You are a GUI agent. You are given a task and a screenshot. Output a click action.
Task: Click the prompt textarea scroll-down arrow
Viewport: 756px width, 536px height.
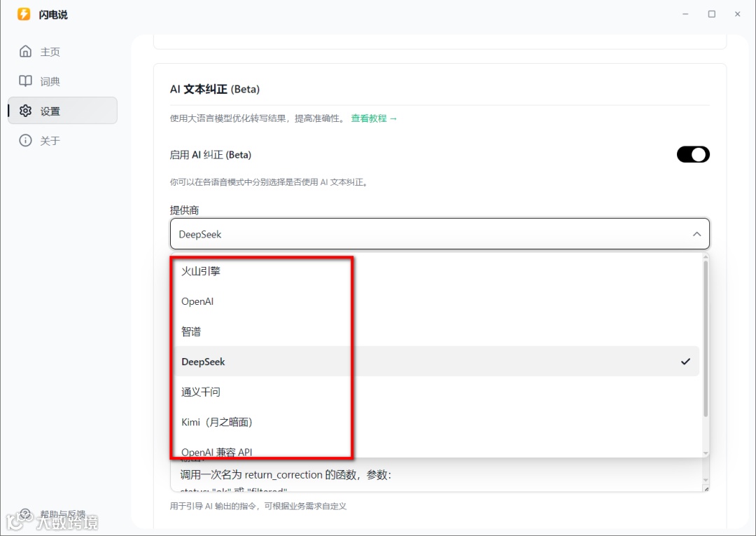pyautogui.click(x=706, y=481)
